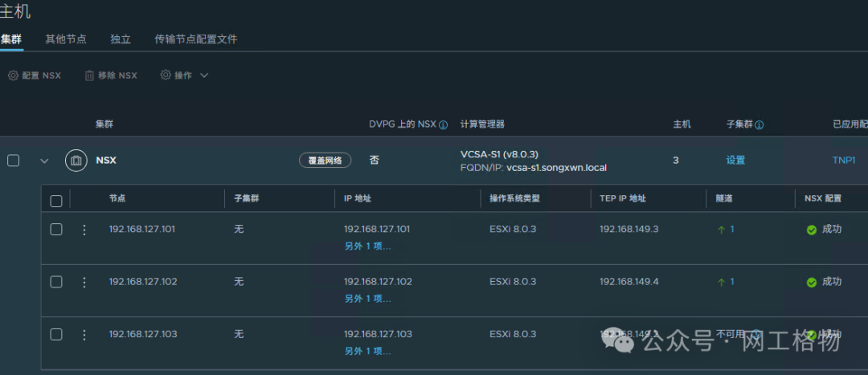
Task: Click the nested 子集群 column header
Action: tap(247, 198)
